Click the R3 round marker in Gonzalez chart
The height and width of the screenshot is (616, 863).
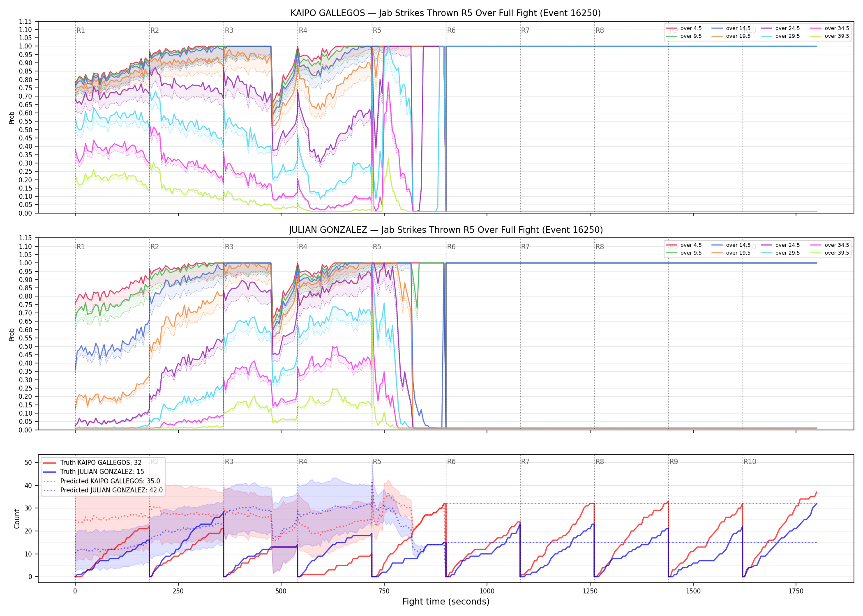coord(229,247)
